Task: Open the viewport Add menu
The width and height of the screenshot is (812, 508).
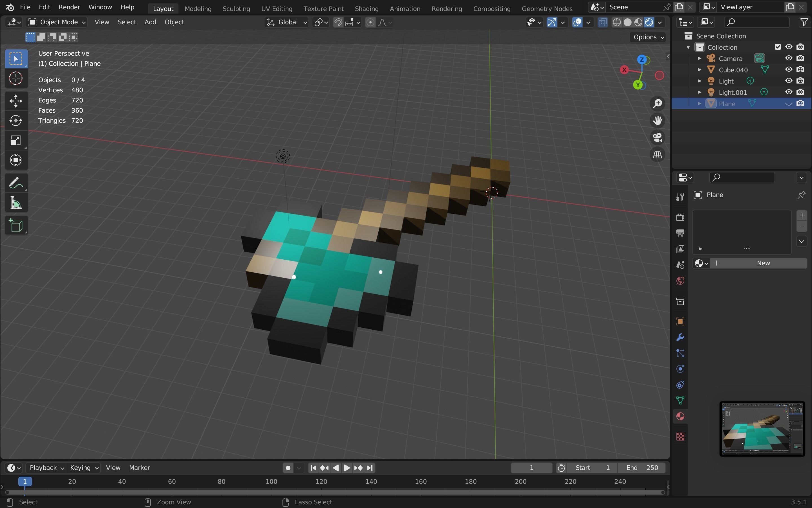Action: coord(150,22)
